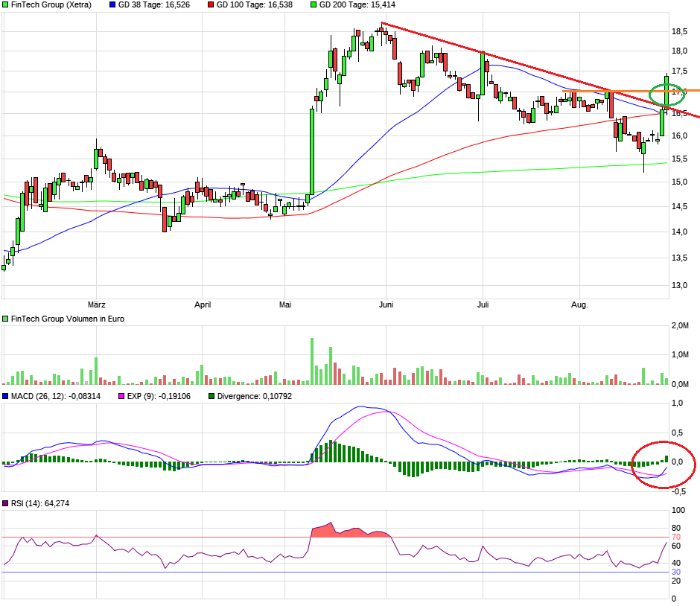Click the dark green Divergence legend square
This screenshot has width=700, height=606.
click(212, 396)
